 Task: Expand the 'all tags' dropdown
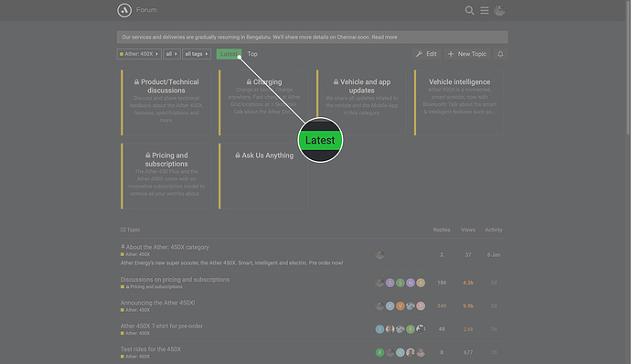[197, 54]
